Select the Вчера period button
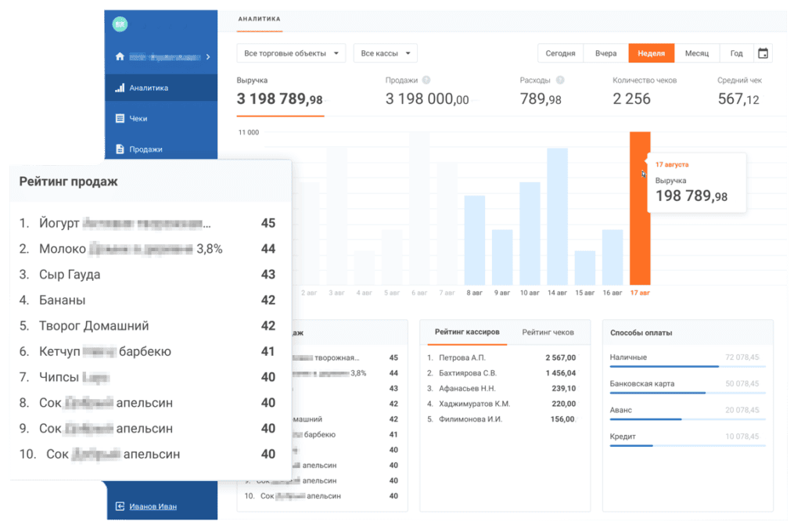 point(606,53)
